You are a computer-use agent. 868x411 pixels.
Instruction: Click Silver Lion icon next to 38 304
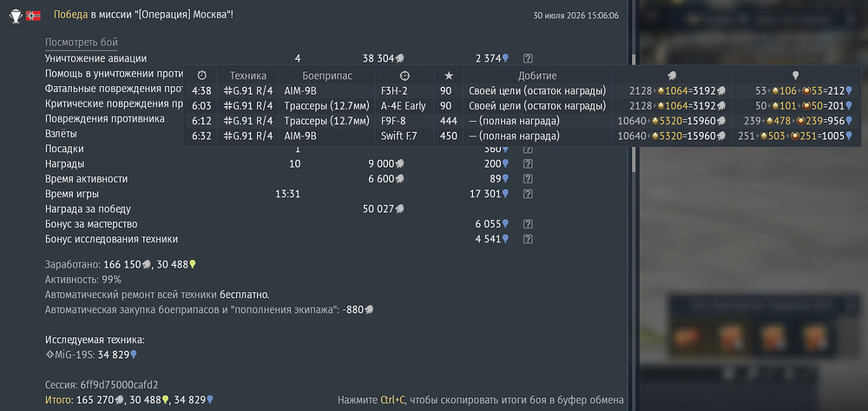tap(399, 58)
